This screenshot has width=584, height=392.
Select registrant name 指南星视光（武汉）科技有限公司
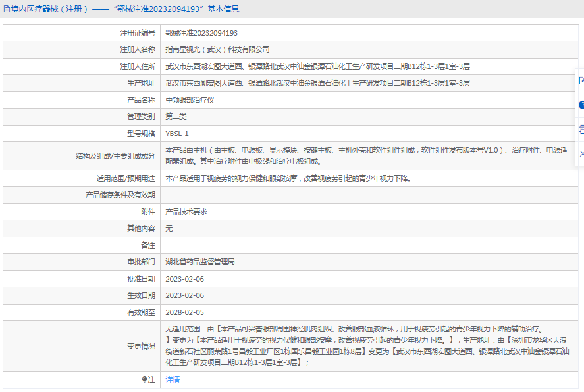click(217, 49)
